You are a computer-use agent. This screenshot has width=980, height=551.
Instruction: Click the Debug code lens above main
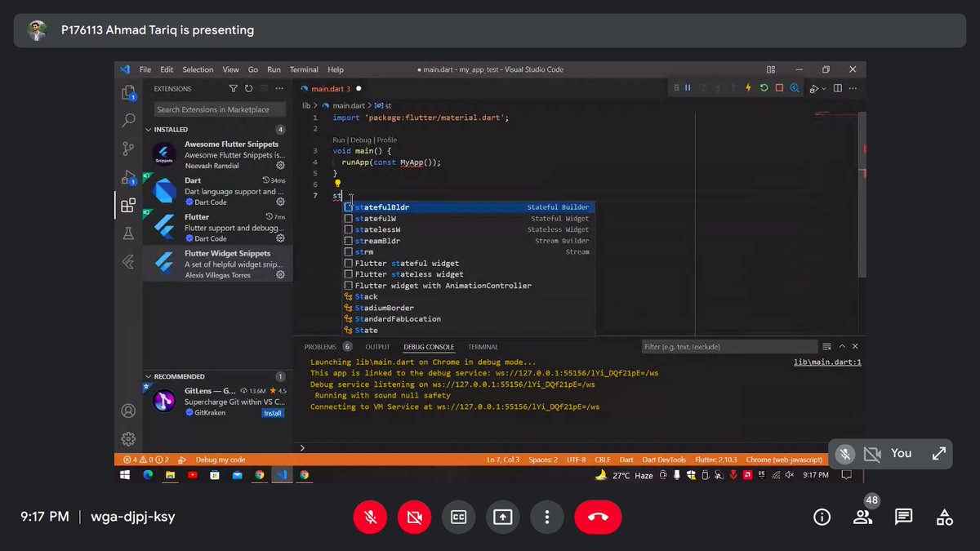pos(360,140)
